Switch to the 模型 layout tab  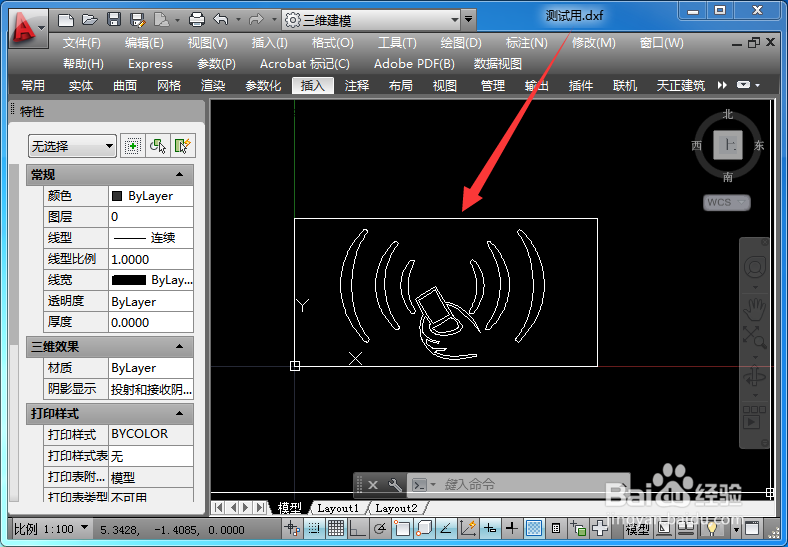pos(289,508)
